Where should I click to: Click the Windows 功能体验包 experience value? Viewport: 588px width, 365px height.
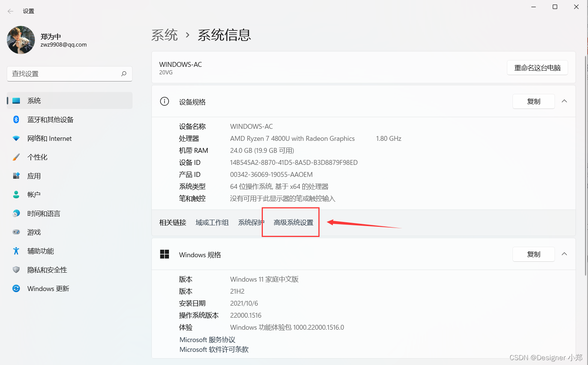287,327
